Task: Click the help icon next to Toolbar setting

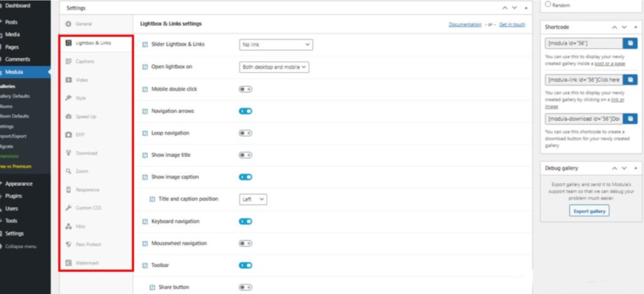Action: pos(145,266)
